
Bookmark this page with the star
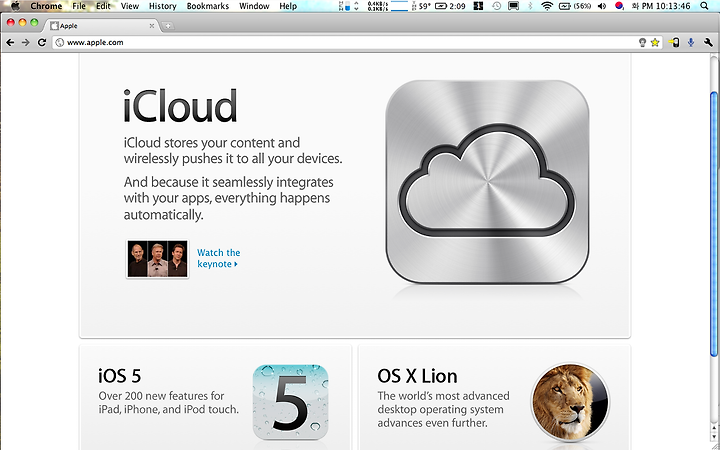click(x=655, y=43)
